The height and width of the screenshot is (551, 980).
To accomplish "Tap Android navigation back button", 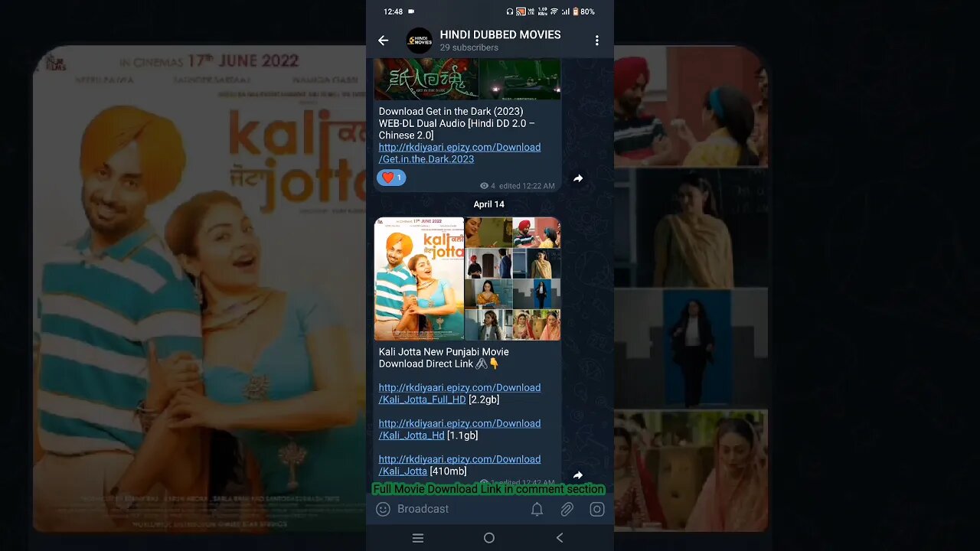I will (560, 538).
